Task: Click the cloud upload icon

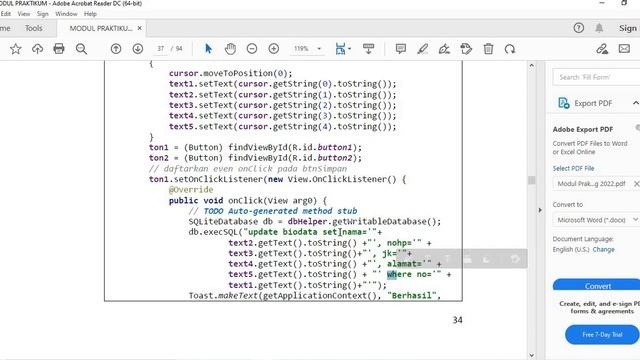Action: (x=38, y=49)
